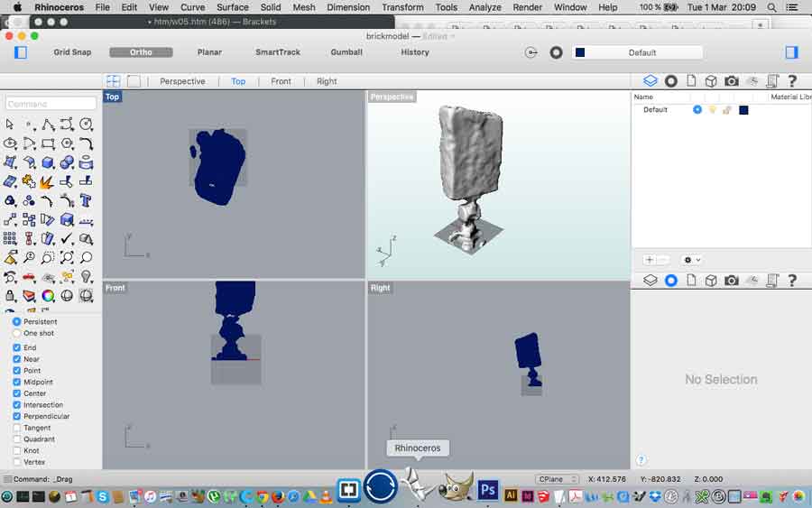Enable the Tangent object snap
Screen dimensions: 812x508
[16, 428]
